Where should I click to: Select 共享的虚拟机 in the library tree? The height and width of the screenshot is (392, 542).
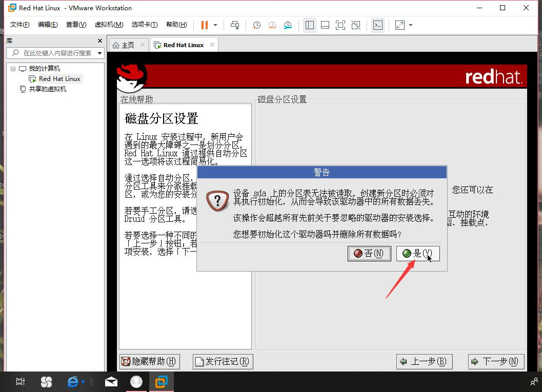pos(47,89)
